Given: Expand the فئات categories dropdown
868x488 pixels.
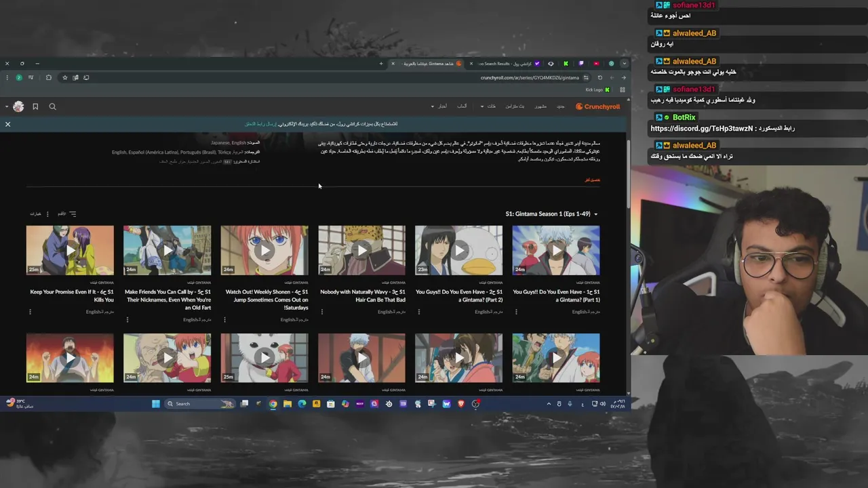Looking at the screenshot, I should pos(488,106).
